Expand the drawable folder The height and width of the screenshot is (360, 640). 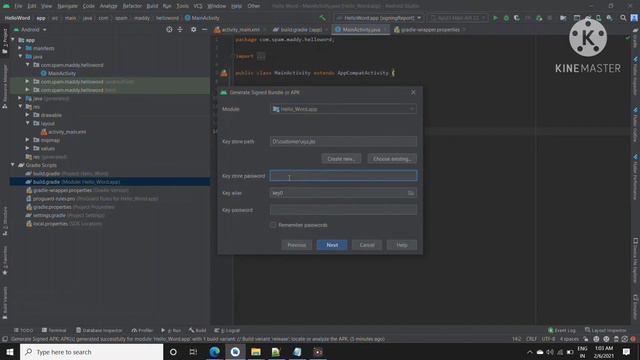[x=28, y=115]
